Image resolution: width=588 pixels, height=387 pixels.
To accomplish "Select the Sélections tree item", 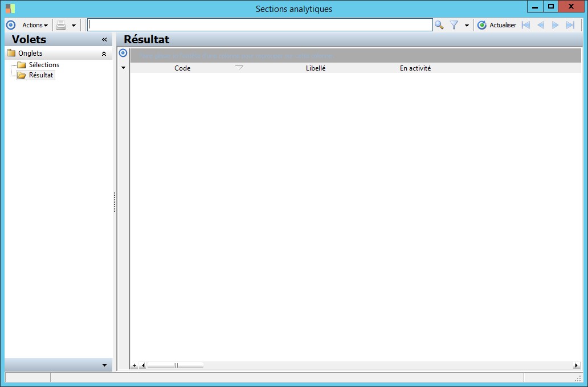I will (x=44, y=65).
